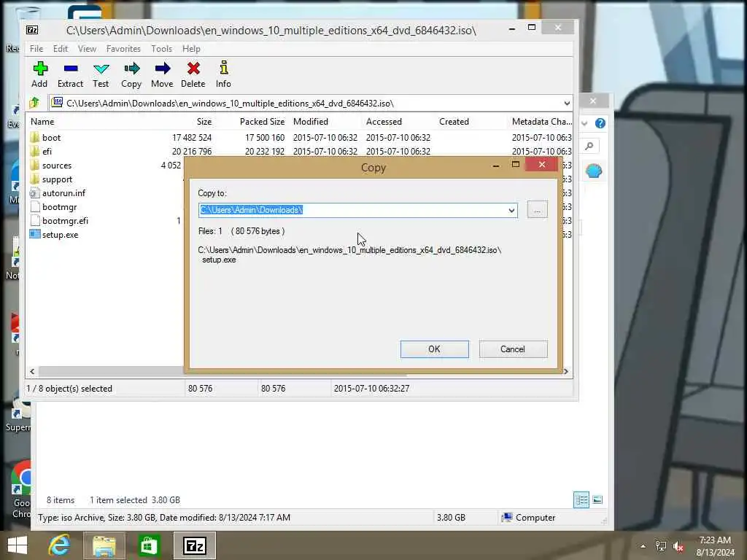The width and height of the screenshot is (747, 560).
Task: Open the Edit menu
Action: (x=61, y=49)
